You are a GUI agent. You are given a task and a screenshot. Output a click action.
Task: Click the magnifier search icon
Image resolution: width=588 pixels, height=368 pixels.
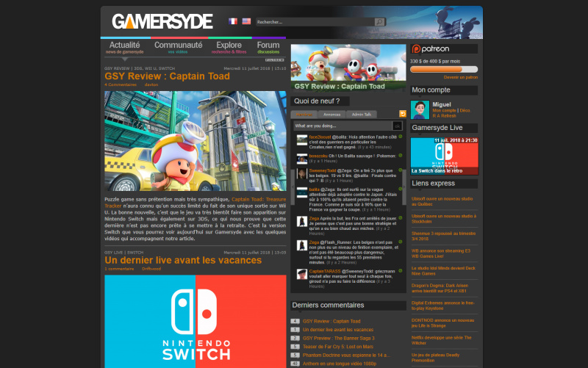[379, 22]
